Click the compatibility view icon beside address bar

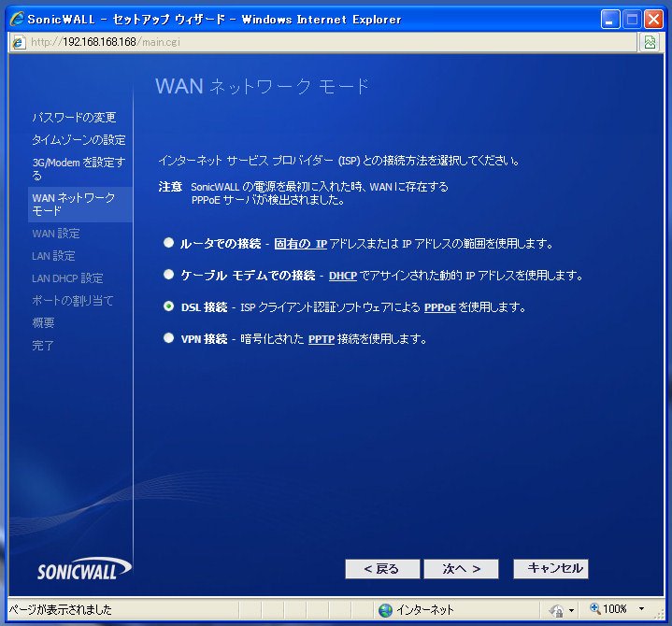pyautogui.click(x=650, y=42)
